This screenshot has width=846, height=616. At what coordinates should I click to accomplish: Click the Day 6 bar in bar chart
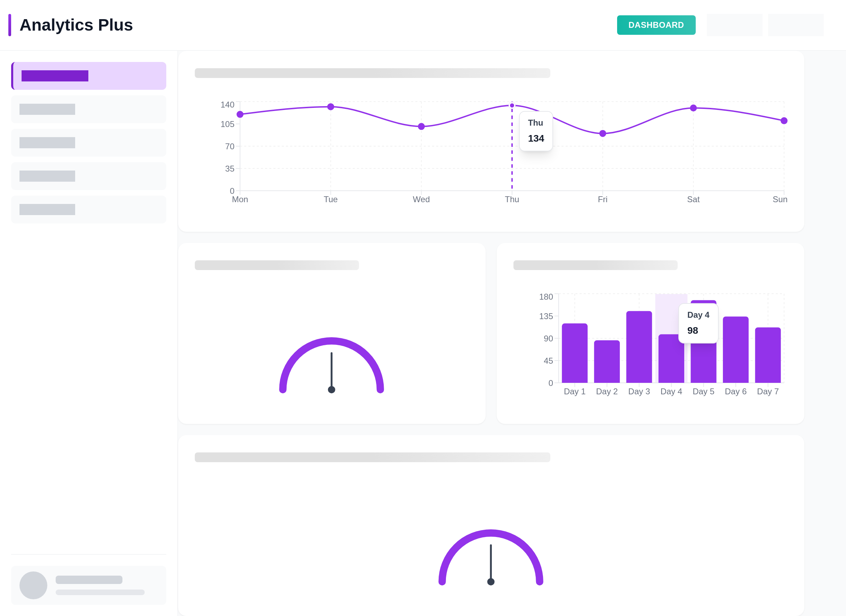click(735, 350)
